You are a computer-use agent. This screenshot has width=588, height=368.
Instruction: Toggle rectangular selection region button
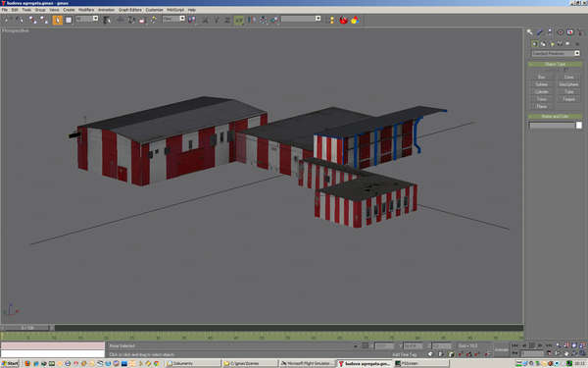(x=69, y=20)
